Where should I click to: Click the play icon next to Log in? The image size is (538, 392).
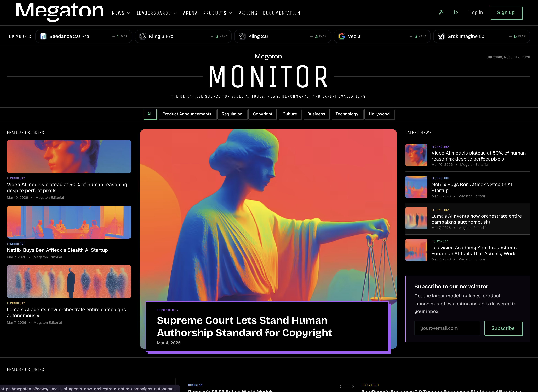(456, 12)
